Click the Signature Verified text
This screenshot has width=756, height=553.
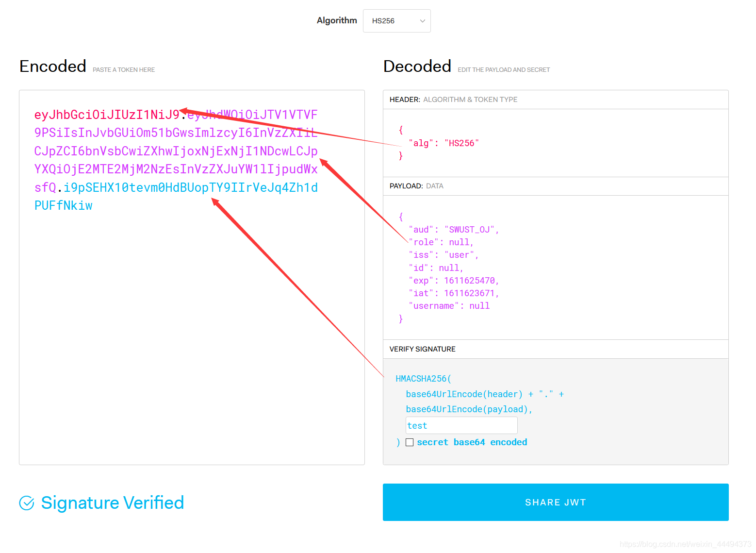tap(113, 503)
